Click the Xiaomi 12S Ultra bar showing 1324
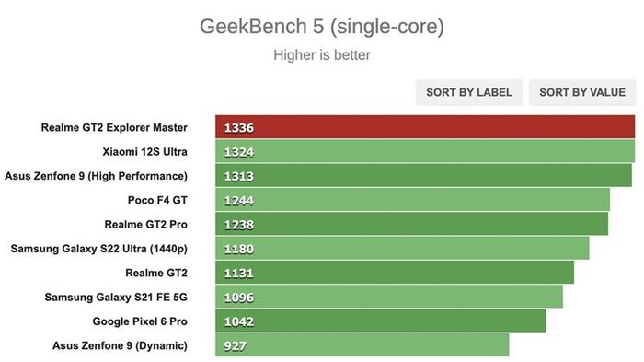Screen dimensions: 644x362 425,151
